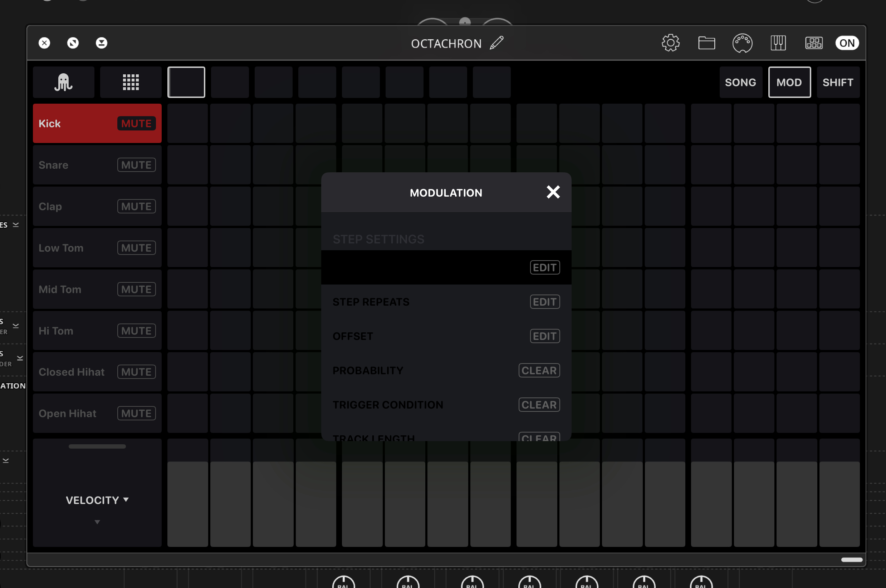
Task: Switch to Song mode
Action: point(740,82)
